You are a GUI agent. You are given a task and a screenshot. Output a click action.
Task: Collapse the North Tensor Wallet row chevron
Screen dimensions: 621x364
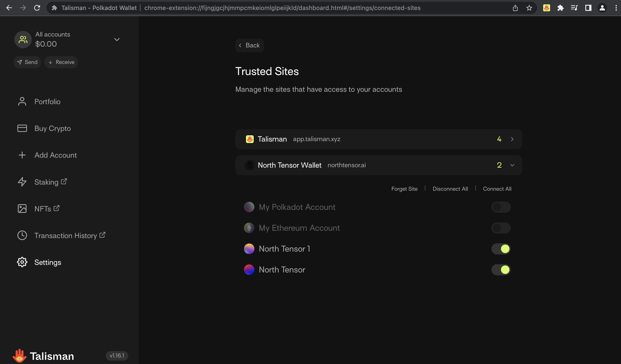pyautogui.click(x=512, y=165)
